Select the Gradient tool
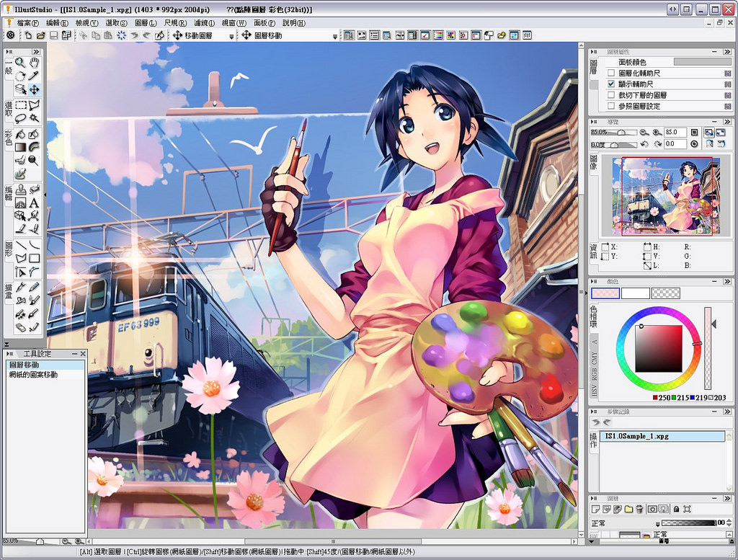The width and height of the screenshot is (738, 560). click(x=20, y=147)
